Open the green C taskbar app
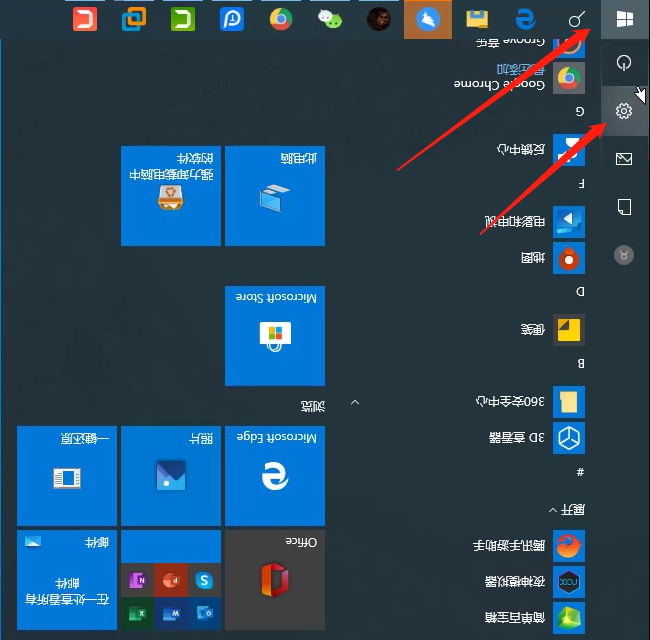 (183, 19)
